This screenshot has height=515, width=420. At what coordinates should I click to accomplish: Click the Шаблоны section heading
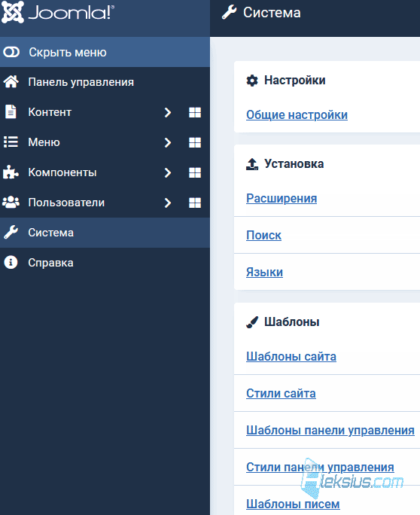(x=292, y=322)
